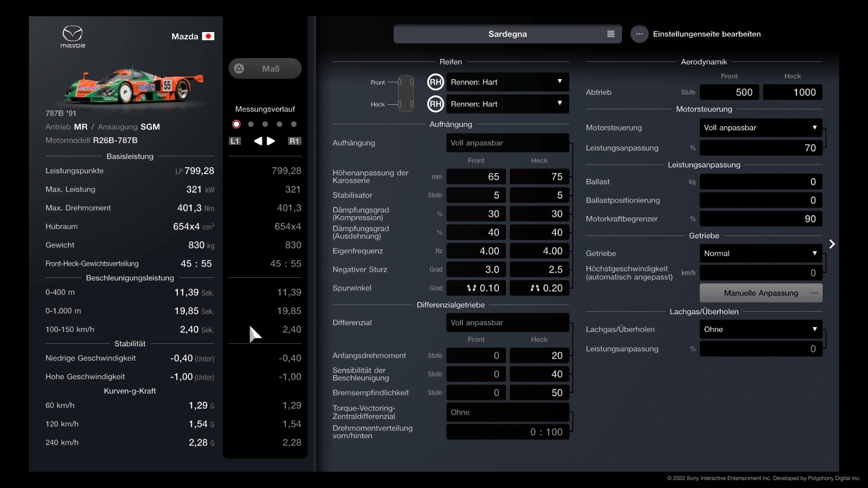Click the three-dots edit settings page icon
Screen dimensions: 868x488
click(x=639, y=34)
